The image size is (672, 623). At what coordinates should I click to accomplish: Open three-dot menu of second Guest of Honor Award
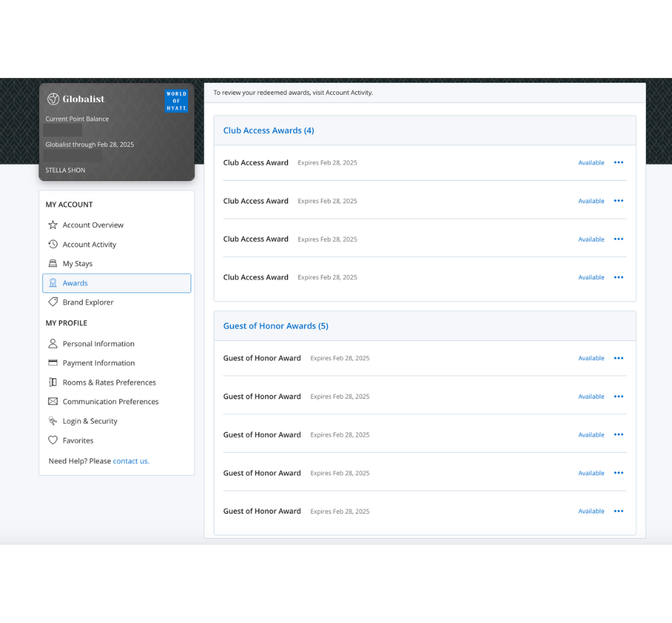619,397
